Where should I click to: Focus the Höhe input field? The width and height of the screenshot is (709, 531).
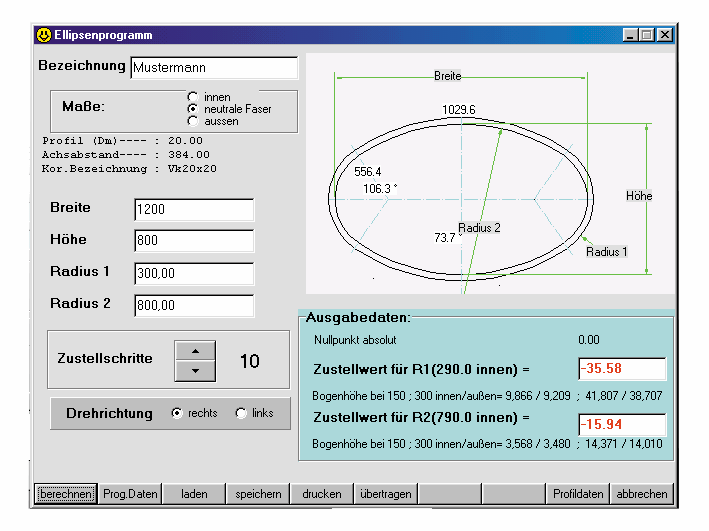(x=194, y=241)
